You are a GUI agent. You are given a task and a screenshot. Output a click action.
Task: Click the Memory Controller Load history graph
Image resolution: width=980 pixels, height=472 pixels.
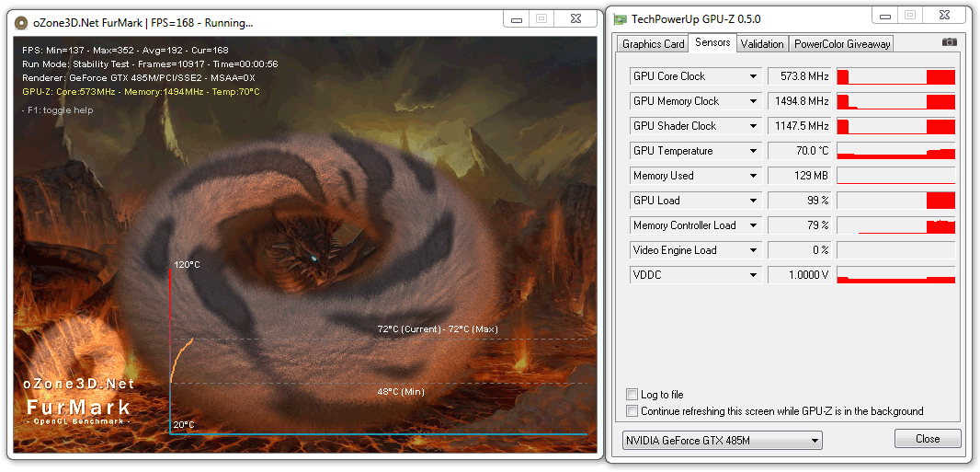[896, 225]
